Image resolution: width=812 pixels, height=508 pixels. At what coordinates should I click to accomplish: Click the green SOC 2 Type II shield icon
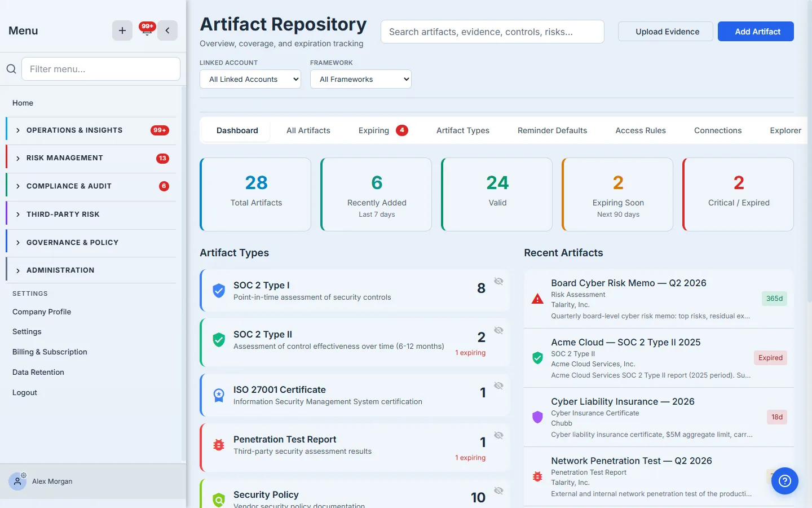219,340
